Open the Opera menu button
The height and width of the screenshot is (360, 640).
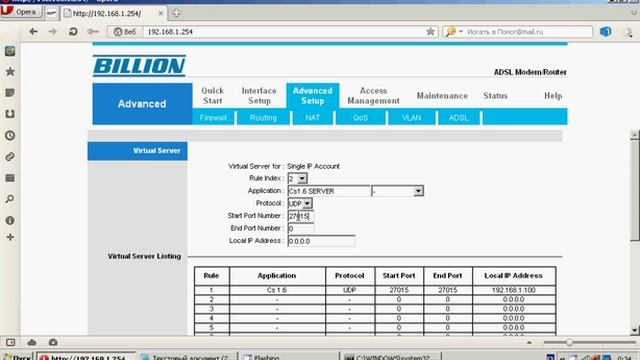21,12
